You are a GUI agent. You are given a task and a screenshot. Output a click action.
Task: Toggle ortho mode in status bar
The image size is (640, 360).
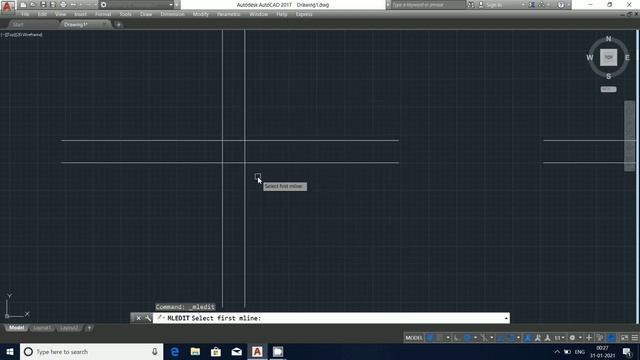click(457, 338)
